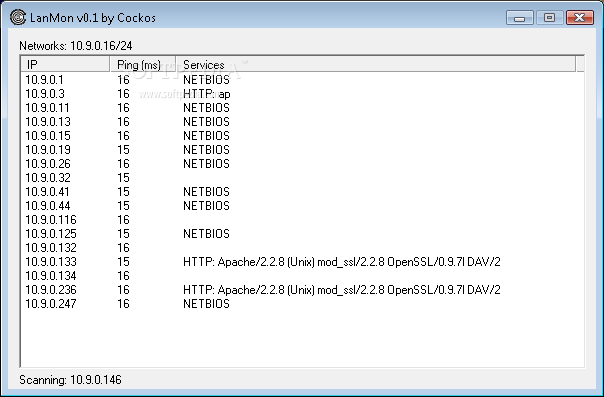Select the row for 10.9.0.11
604x397 pixels.
pos(302,108)
